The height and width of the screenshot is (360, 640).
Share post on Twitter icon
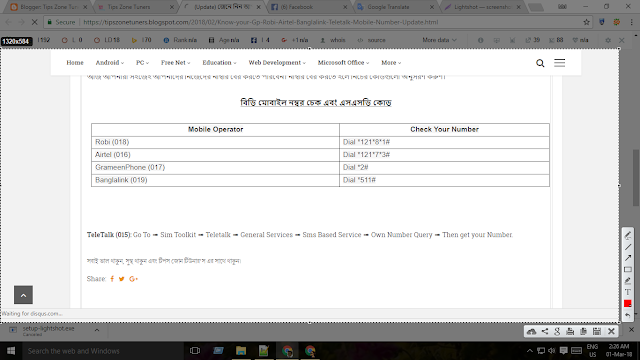[121, 279]
